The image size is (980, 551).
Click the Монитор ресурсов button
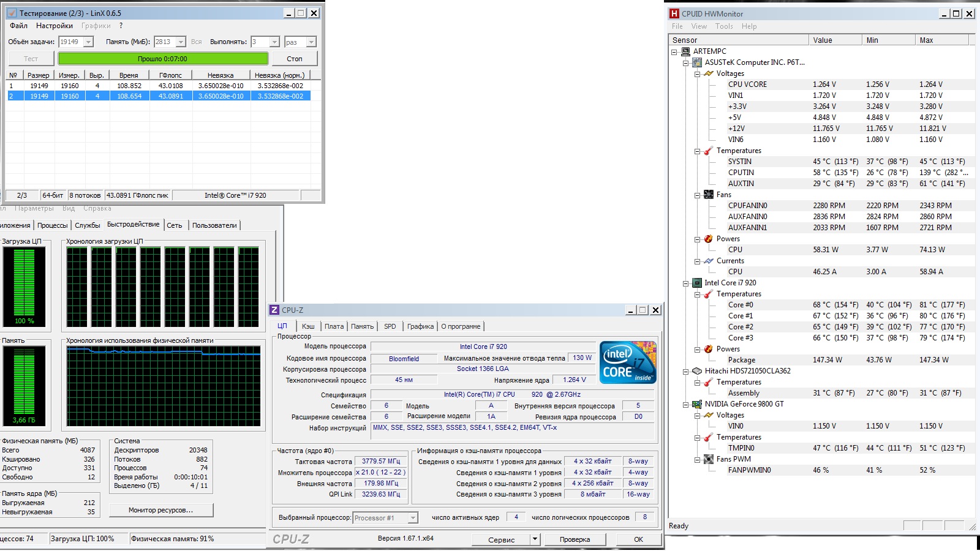(x=160, y=510)
